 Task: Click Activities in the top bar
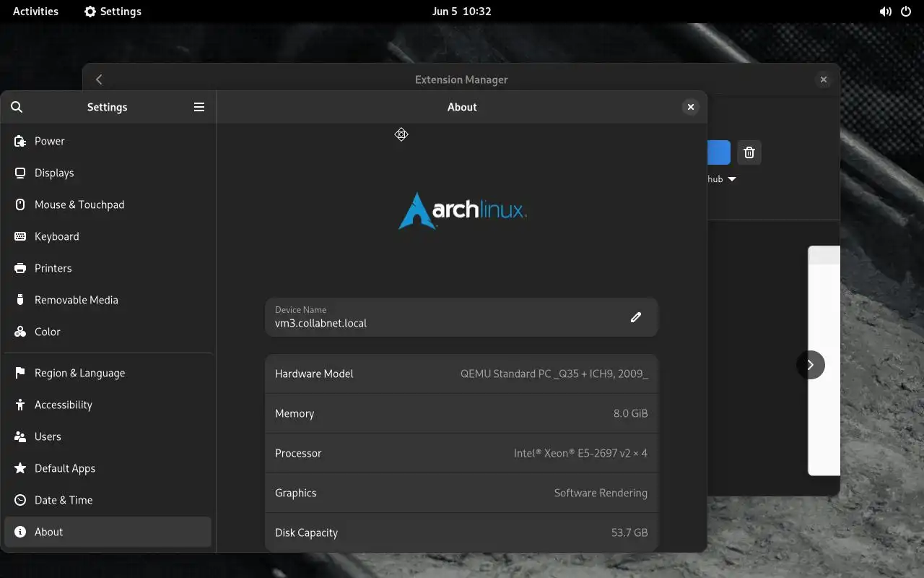[x=35, y=12]
